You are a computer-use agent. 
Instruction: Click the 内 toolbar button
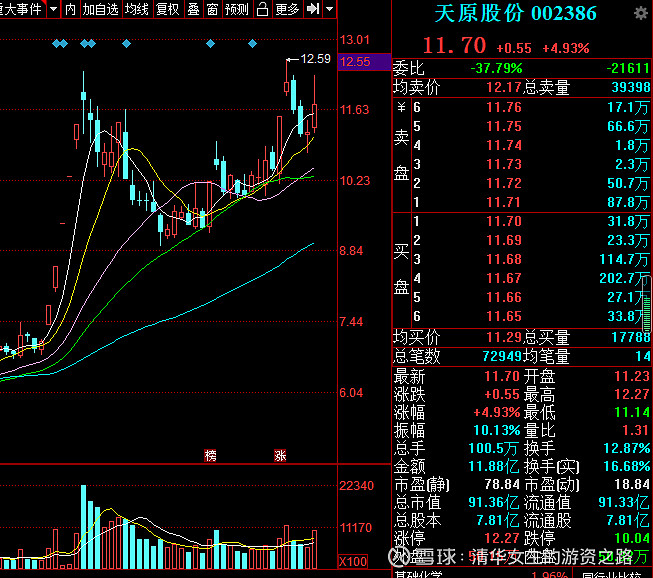70,9
